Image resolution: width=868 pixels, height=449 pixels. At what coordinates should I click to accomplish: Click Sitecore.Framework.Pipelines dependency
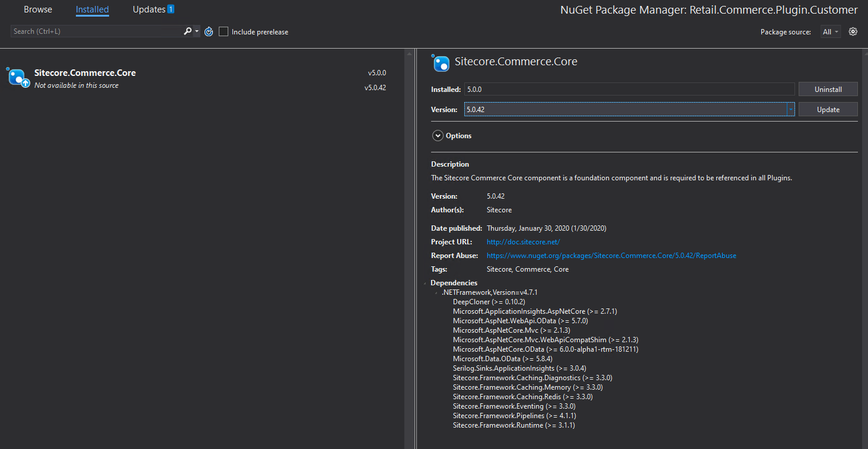pyautogui.click(x=514, y=416)
